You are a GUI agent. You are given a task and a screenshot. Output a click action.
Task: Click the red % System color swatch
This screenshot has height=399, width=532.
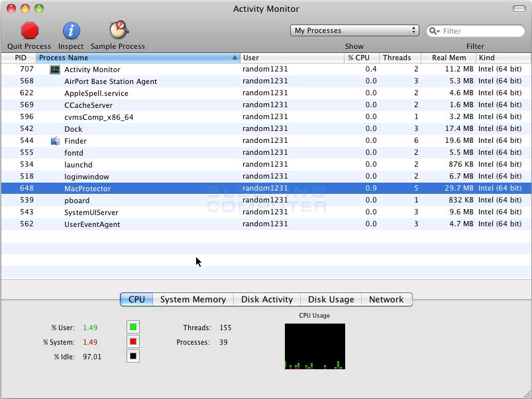pos(133,341)
